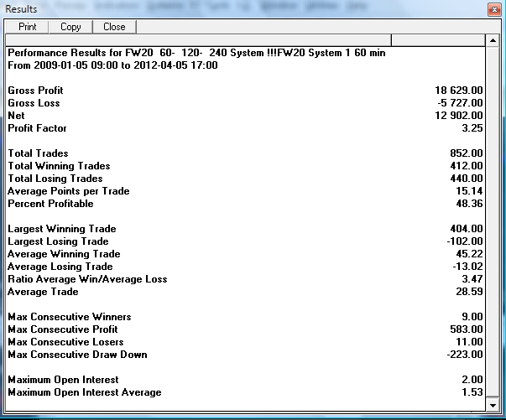Screen dimensions: 506x420
Task: Click the left column header
Action: [x=198, y=39]
